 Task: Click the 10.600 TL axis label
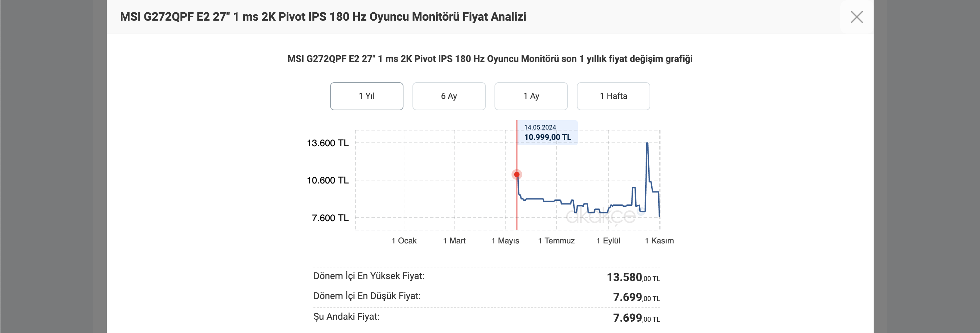tap(327, 180)
